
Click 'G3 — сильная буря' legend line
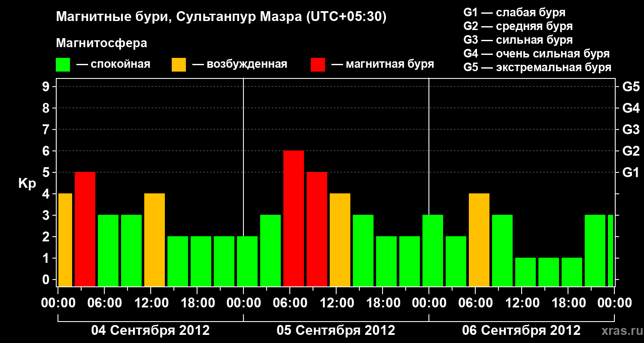coord(518,40)
